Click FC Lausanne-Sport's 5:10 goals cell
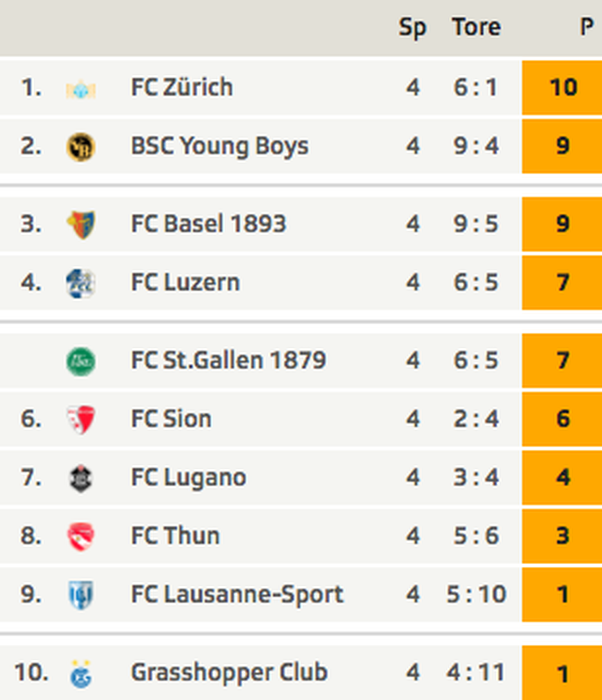Viewport: 602px width, 700px height. click(476, 595)
